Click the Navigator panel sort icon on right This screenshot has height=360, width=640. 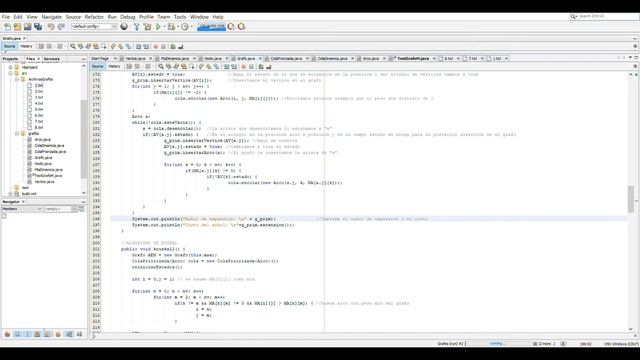point(82,209)
